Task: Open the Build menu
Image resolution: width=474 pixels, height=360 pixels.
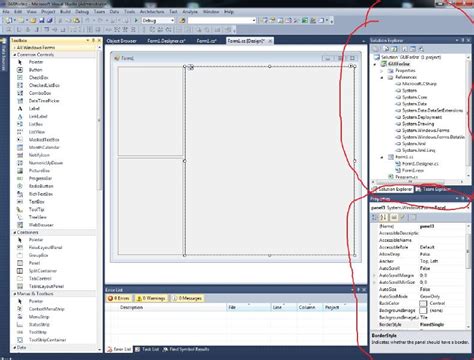Action: tap(65, 12)
